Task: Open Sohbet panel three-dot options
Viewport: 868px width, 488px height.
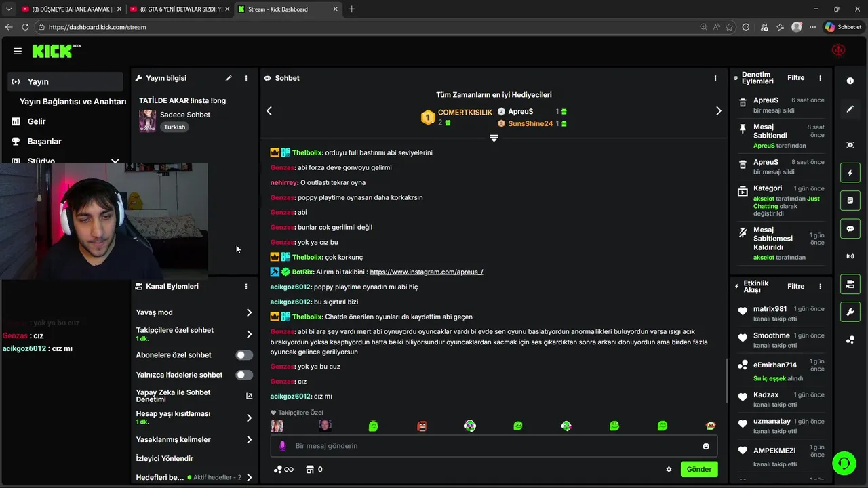Action: pos(715,78)
